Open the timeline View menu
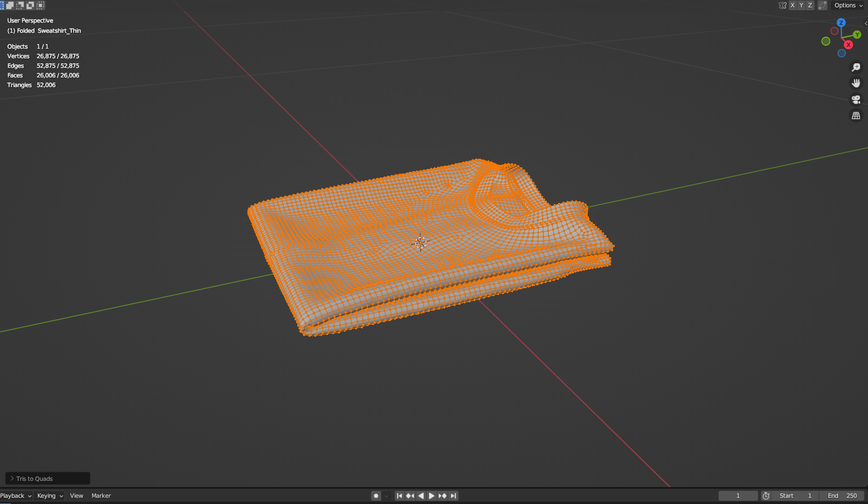 click(76, 496)
